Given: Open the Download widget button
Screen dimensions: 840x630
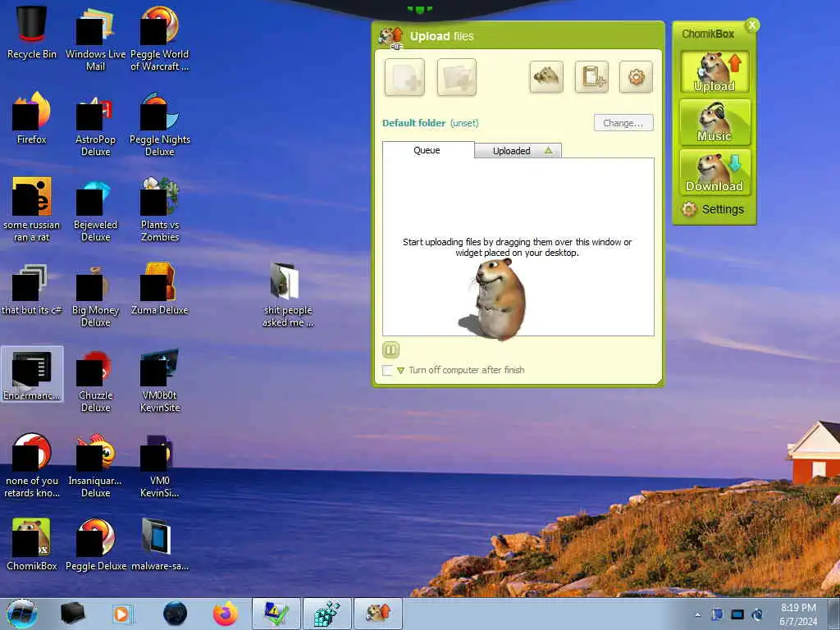Looking at the screenshot, I should (714, 172).
